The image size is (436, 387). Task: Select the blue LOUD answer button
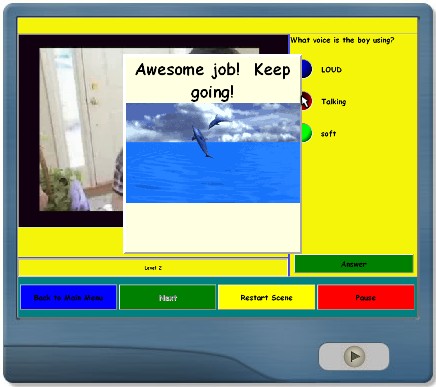point(306,69)
